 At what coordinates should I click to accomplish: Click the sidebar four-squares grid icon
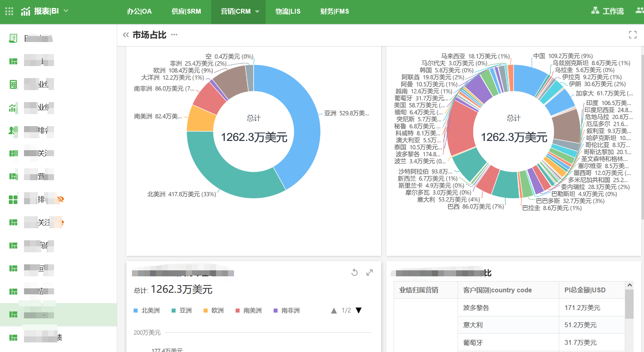(x=13, y=199)
